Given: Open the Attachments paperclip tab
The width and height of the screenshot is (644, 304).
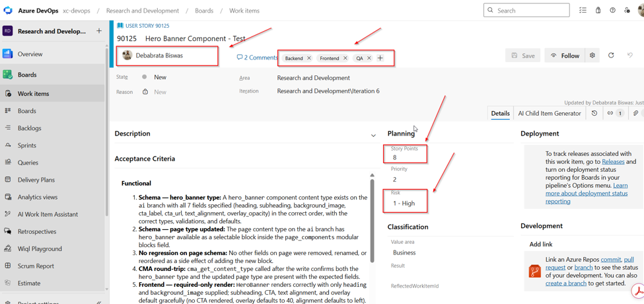Looking at the screenshot, I should coord(635,114).
